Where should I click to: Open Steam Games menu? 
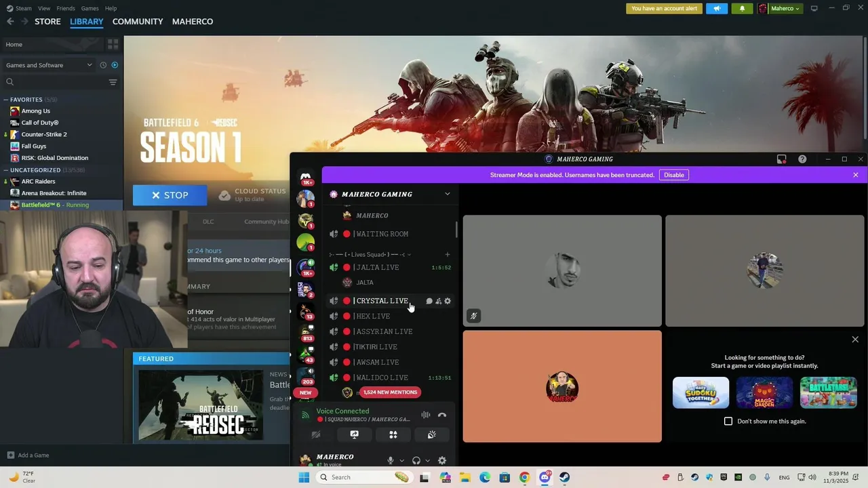coord(90,8)
